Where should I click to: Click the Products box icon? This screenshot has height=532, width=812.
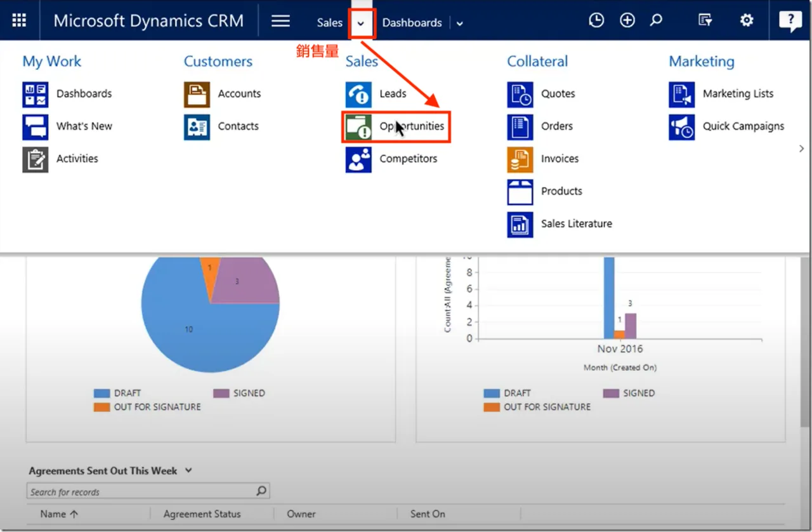click(520, 191)
